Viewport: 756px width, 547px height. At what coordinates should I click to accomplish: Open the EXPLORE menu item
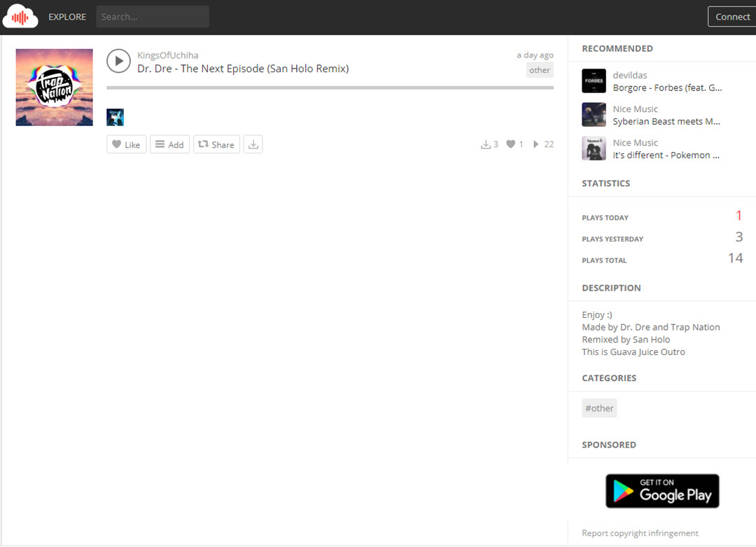tap(67, 17)
